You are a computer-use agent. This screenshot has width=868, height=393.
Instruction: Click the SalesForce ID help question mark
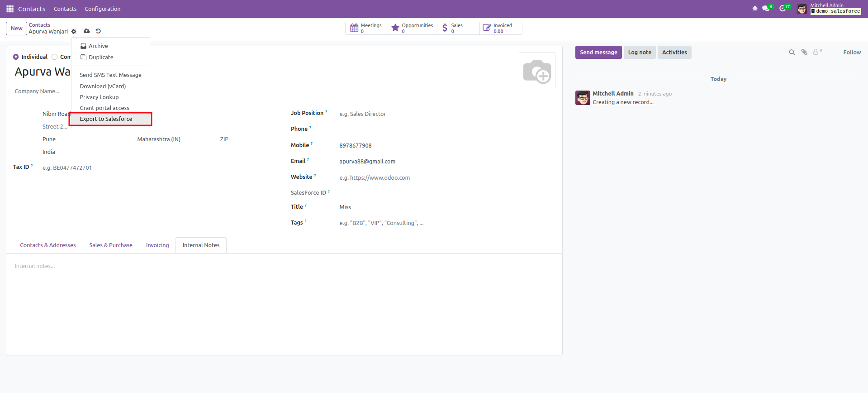[x=329, y=192]
